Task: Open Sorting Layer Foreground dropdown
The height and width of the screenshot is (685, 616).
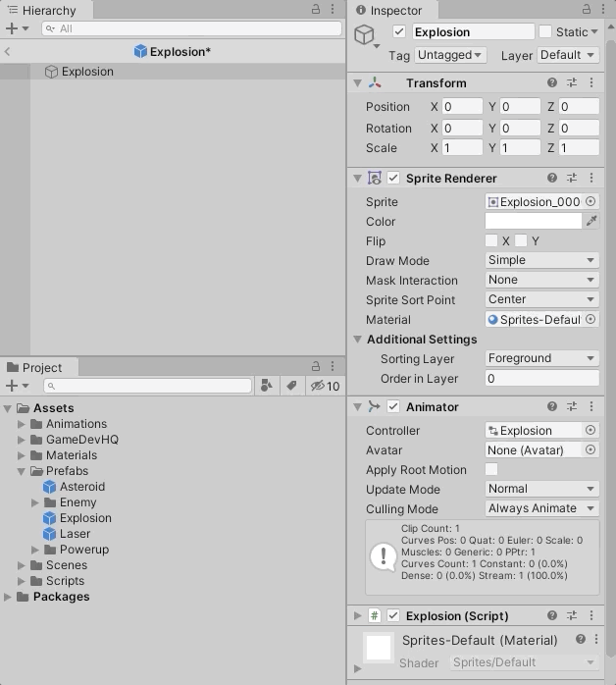Action: point(541,358)
